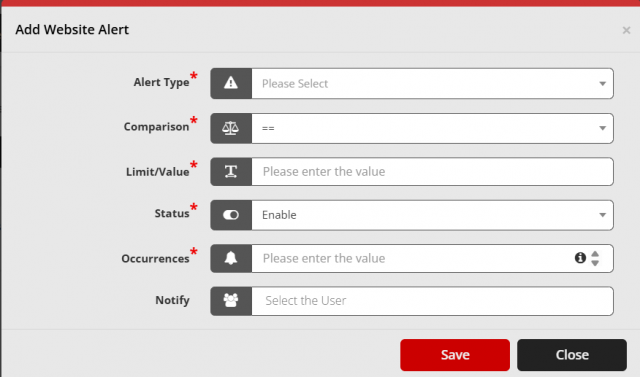Click the info icon in the Occurrences field

[x=580, y=257]
